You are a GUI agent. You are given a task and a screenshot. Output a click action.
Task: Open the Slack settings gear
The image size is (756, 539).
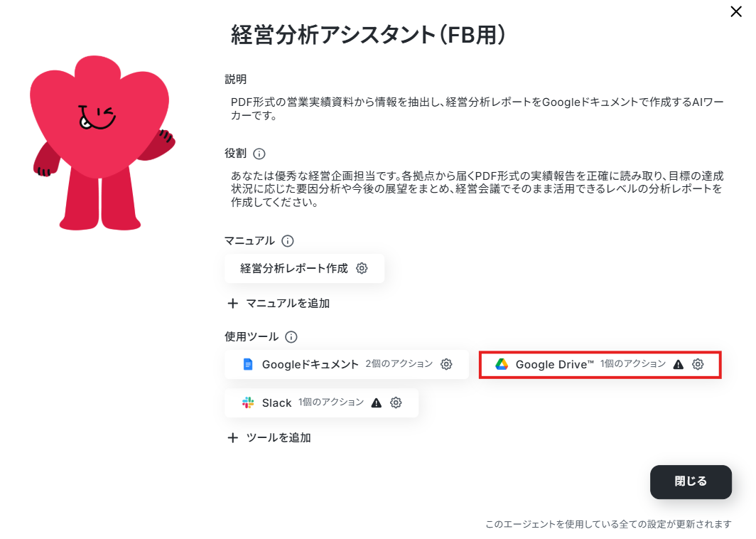(396, 402)
